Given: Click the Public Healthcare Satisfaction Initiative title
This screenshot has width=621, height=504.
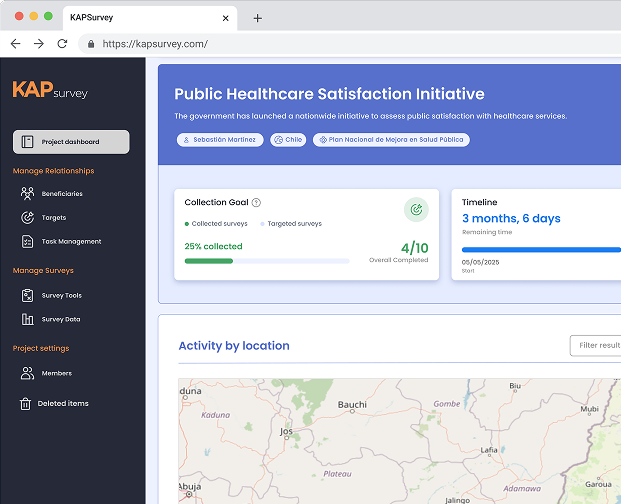Looking at the screenshot, I should (330, 94).
